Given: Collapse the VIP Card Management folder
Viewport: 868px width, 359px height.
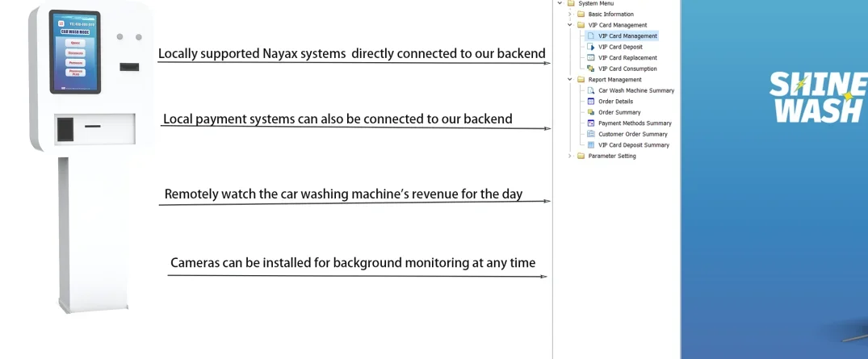Looking at the screenshot, I should (x=570, y=25).
